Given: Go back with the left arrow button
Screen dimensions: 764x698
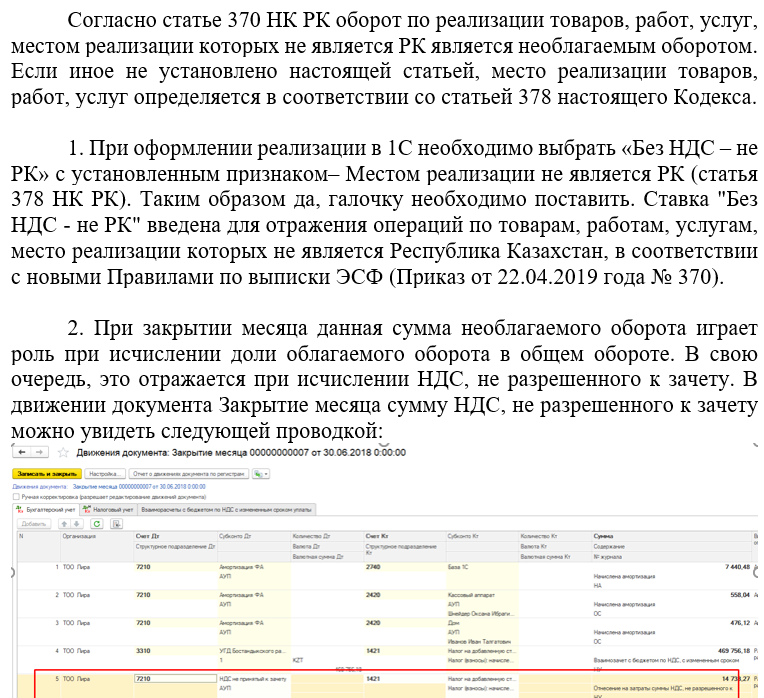Looking at the screenshot, I should (x=22, y=453).
